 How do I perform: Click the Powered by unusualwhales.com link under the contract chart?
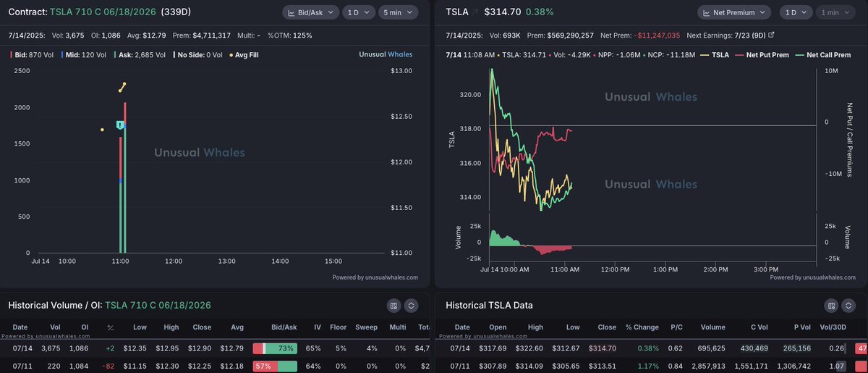click(x=375, y=277)
